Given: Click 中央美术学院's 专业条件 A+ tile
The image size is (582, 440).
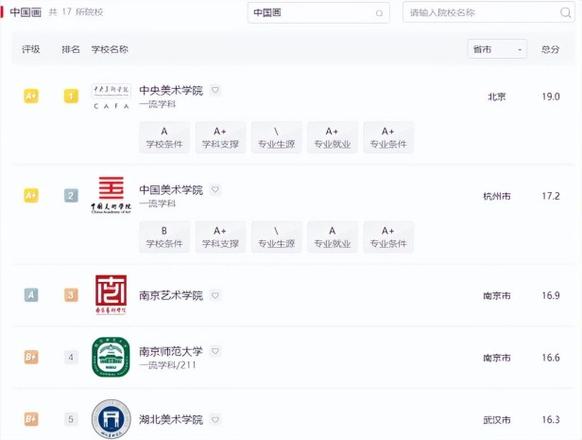Looking at the screenshot, I should [389, 137].
